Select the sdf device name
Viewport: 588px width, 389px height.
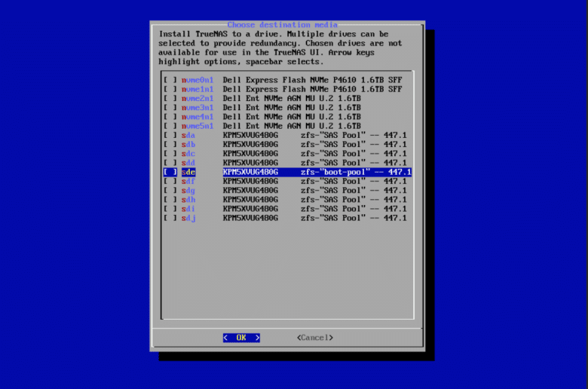(x=188, y=181)
